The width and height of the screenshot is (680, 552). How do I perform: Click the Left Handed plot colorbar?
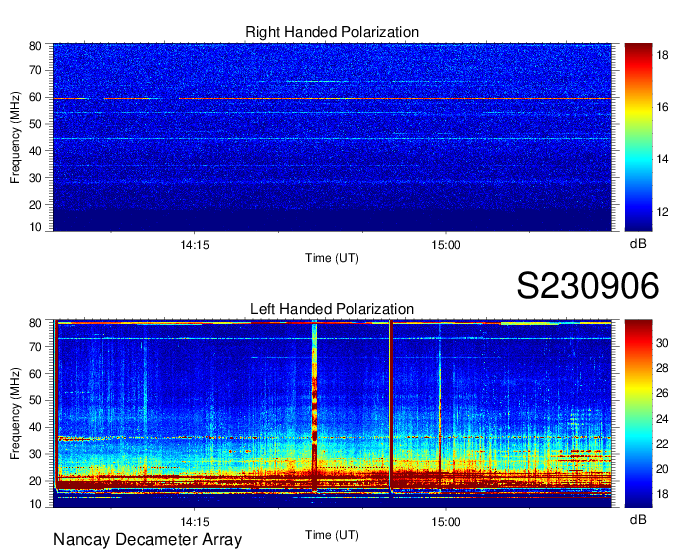[638, 414]
